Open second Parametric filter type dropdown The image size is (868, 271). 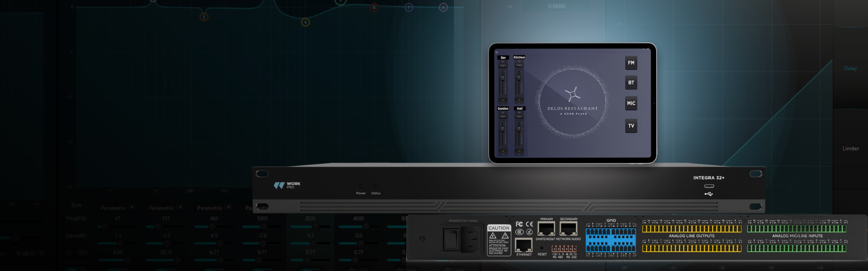pos(180,207)
